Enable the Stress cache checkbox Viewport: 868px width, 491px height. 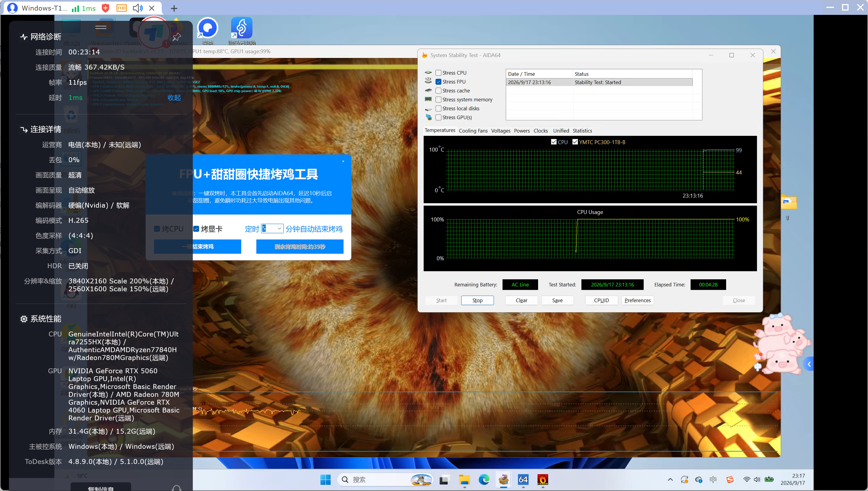(x=438, y=91)
